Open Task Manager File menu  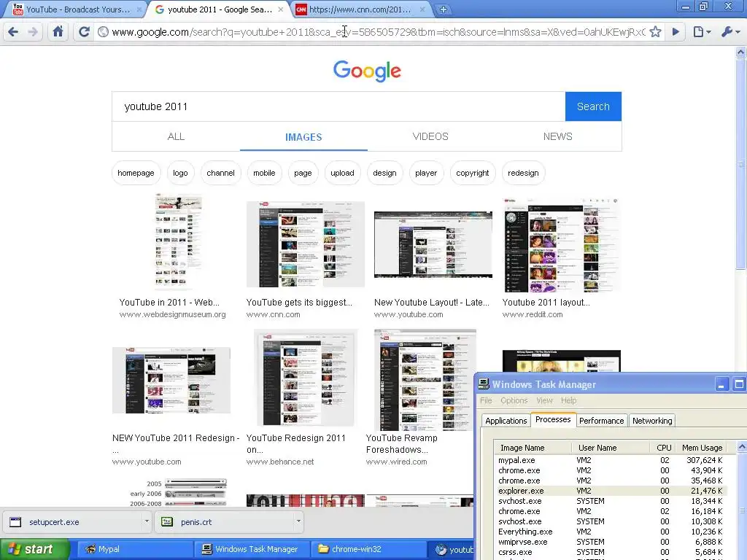coord(486,400)
